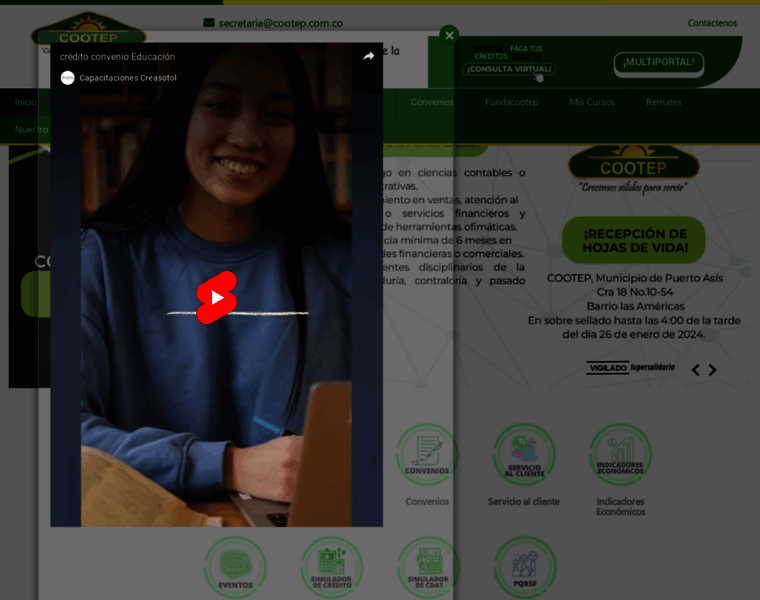The image size is (760, 600).
Task: Click Convenios text label under icon
Action: 427,502
